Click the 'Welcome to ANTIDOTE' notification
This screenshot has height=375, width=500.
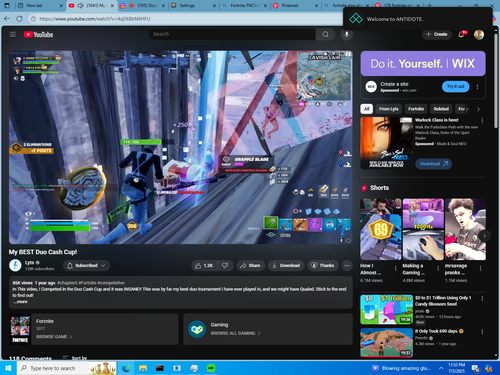(x=418, y=19)
